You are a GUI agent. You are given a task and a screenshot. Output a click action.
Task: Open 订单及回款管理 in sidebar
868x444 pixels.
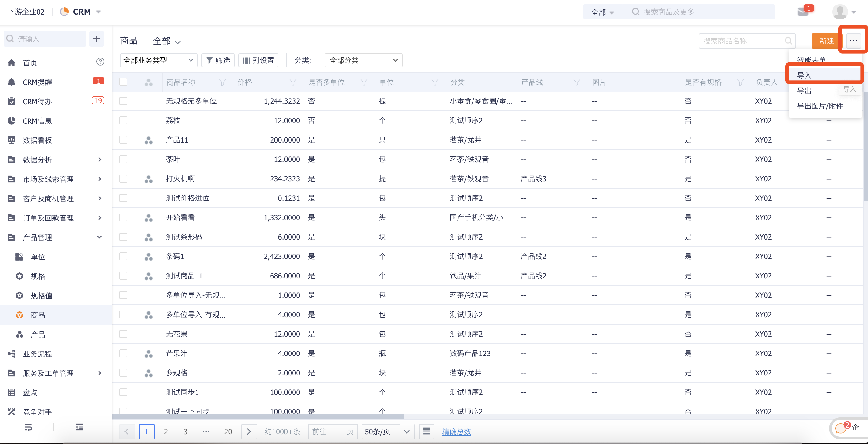56,218
